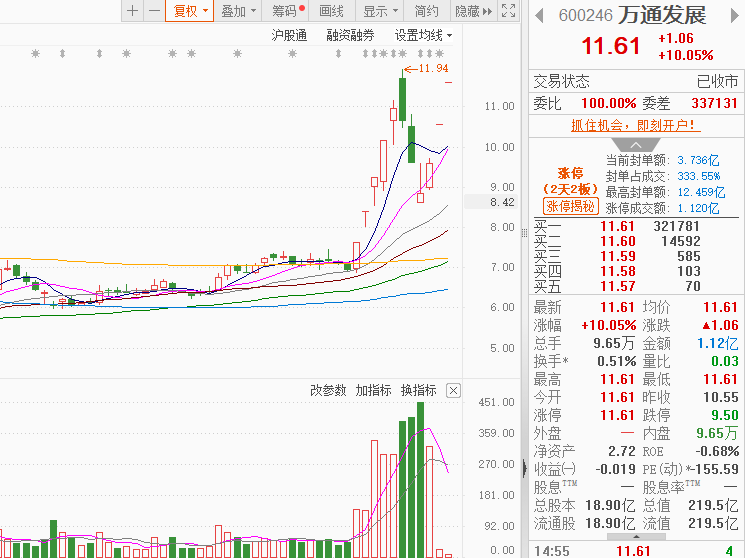Toggle fullscreen chart view icon

coord(508,10)
